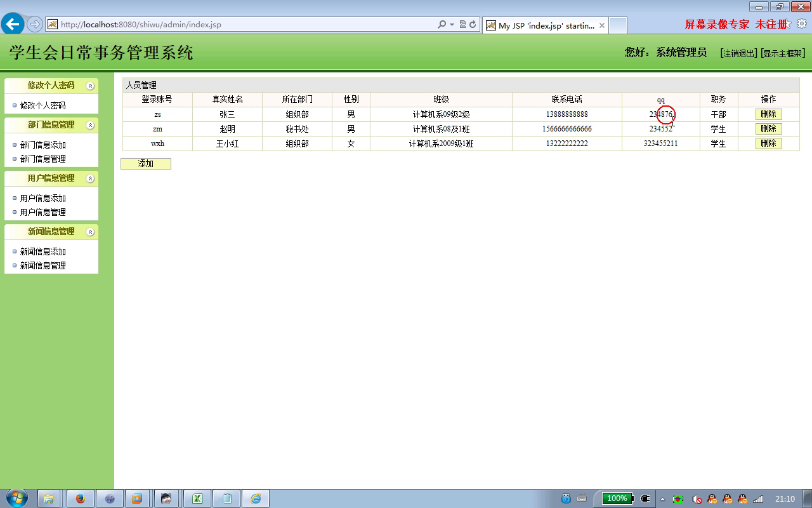Close the 'My JSP index.jsp' tab
Screen dimensions: 812x508
pyautogui.click(x=602, y=25)
